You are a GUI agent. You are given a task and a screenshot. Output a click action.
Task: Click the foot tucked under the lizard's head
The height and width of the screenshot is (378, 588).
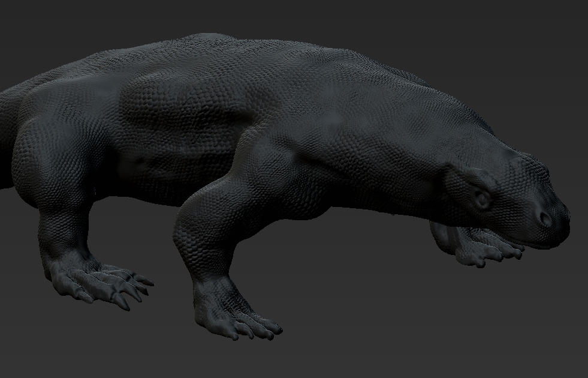pos(477,244)
